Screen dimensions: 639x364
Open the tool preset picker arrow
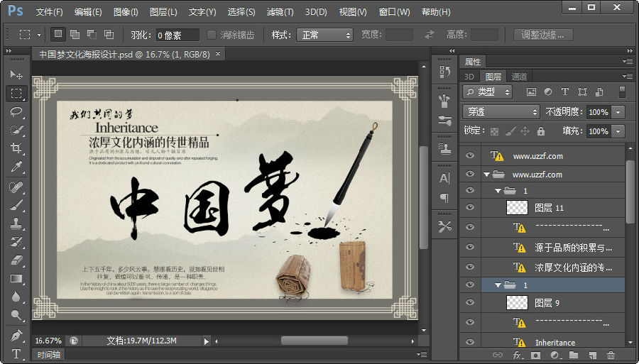tap(39, 35)
